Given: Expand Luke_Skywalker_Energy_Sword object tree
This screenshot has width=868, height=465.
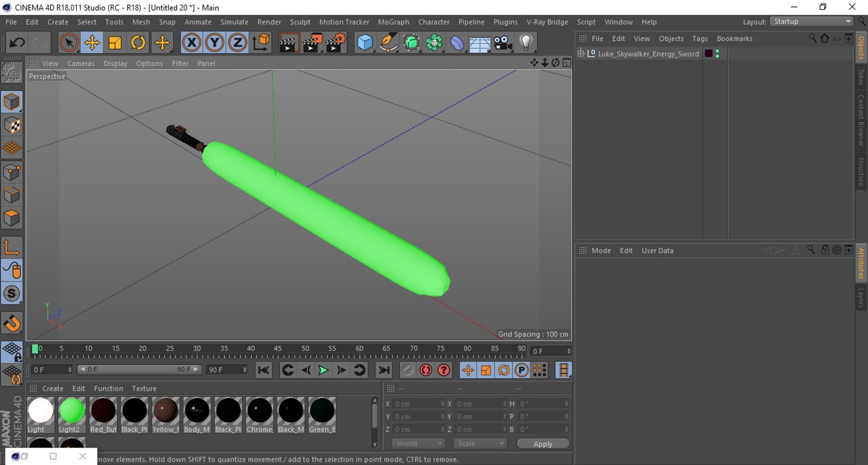Looking at the screenshot, I should click(x=581, y=53).
